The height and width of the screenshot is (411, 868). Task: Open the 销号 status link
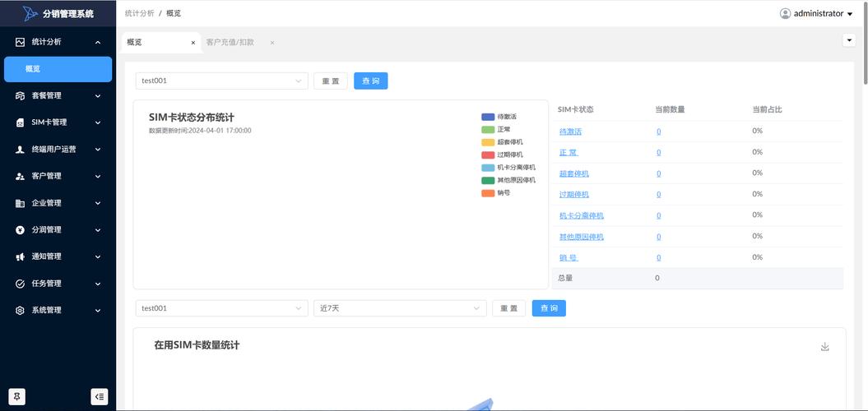pos(569,258)
